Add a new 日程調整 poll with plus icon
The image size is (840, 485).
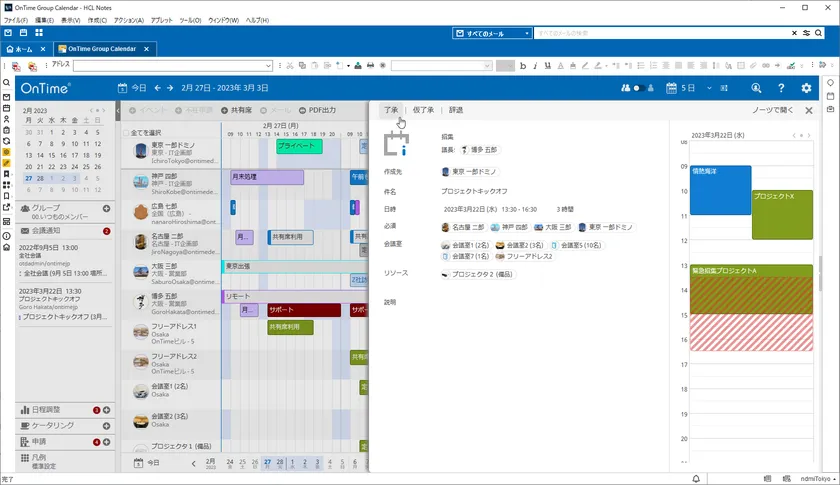point(107,410)
